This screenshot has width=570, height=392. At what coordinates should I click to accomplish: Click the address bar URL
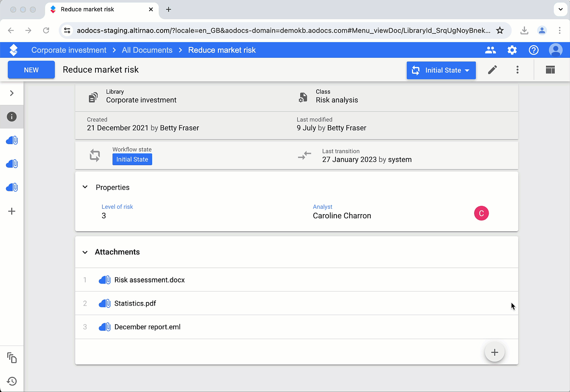coord(284,30)
